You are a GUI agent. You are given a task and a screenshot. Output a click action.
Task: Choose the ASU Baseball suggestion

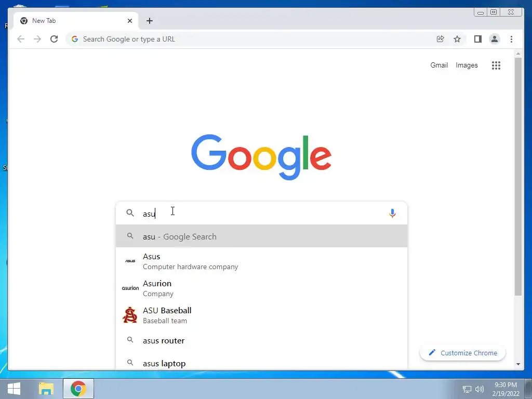point(262,315)
